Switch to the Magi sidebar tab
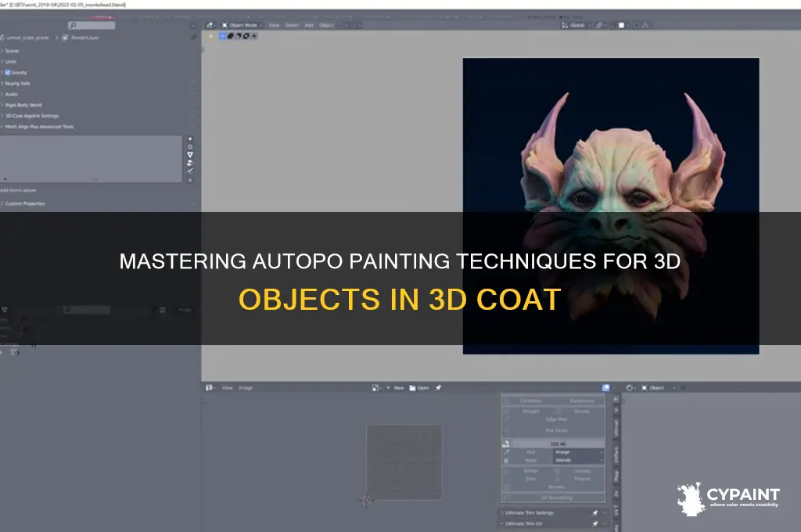801x532 pixels. [x=616, y=476]
